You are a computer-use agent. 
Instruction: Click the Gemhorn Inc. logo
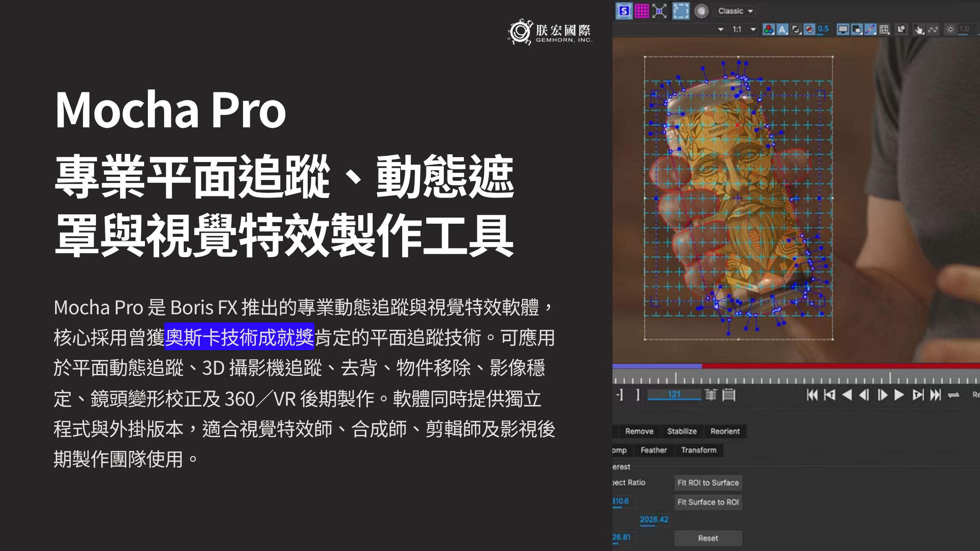pyautogui.click(x=550, y=32)
